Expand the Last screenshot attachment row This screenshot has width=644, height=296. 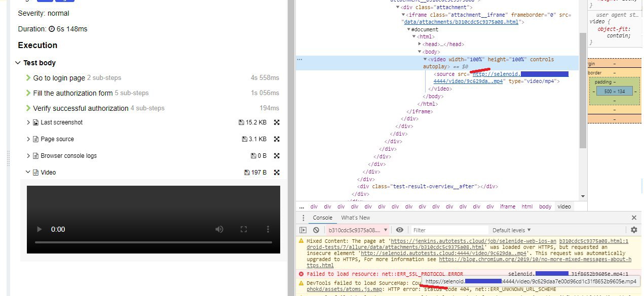click(28, 122)
